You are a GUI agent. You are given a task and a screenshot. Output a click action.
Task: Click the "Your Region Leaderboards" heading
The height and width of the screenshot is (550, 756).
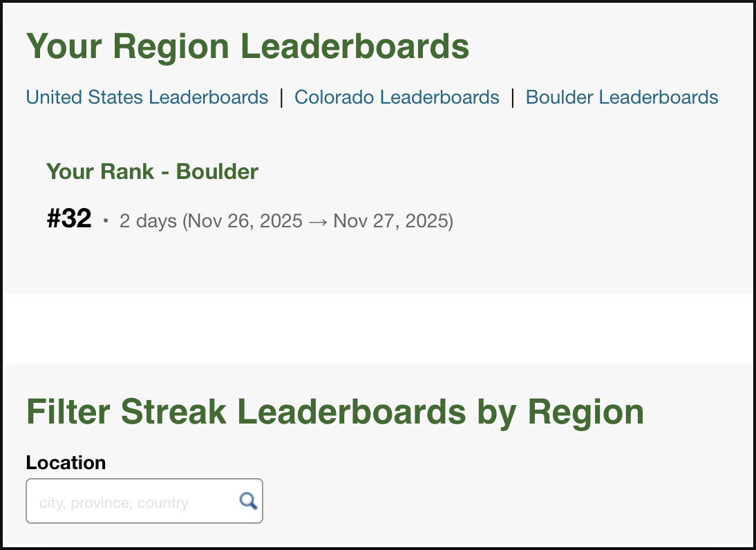coord(247,47)
